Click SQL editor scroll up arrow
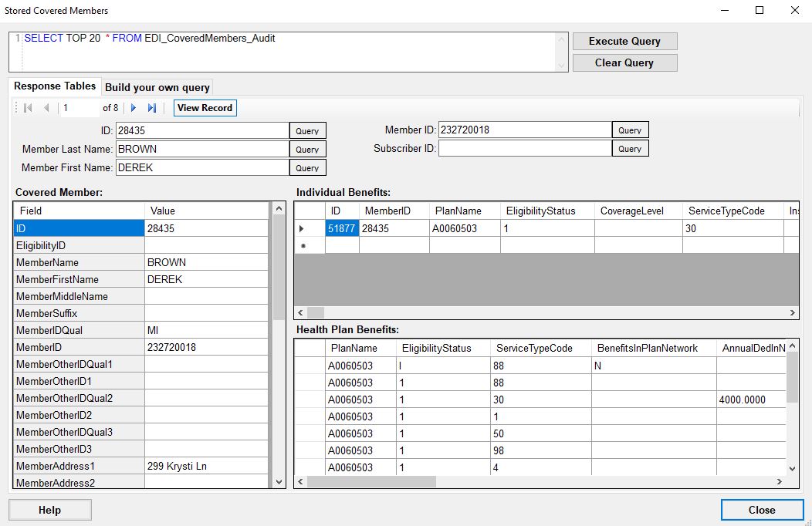The image size is (812, 526). 561,39
